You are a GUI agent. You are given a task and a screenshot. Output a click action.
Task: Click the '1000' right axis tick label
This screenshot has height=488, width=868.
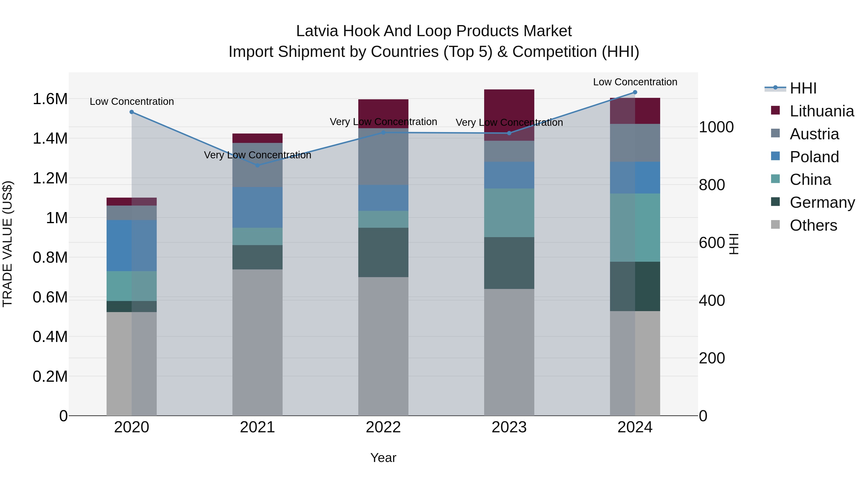click(x=716, y=127)
